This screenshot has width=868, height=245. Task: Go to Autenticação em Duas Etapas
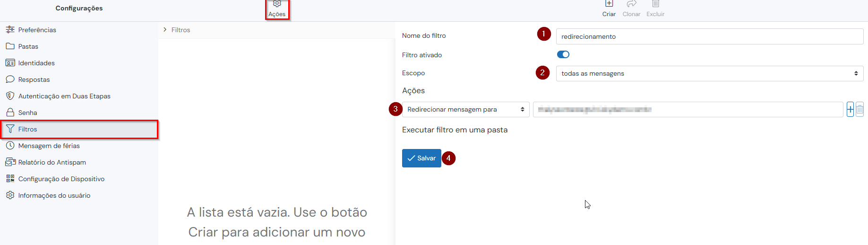click(64, 96)
